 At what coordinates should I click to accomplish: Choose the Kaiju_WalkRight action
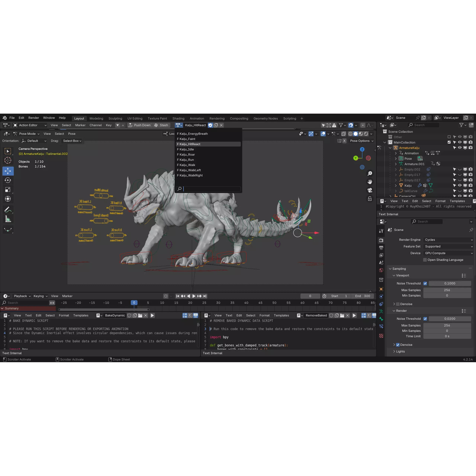[x=208, y=175]
